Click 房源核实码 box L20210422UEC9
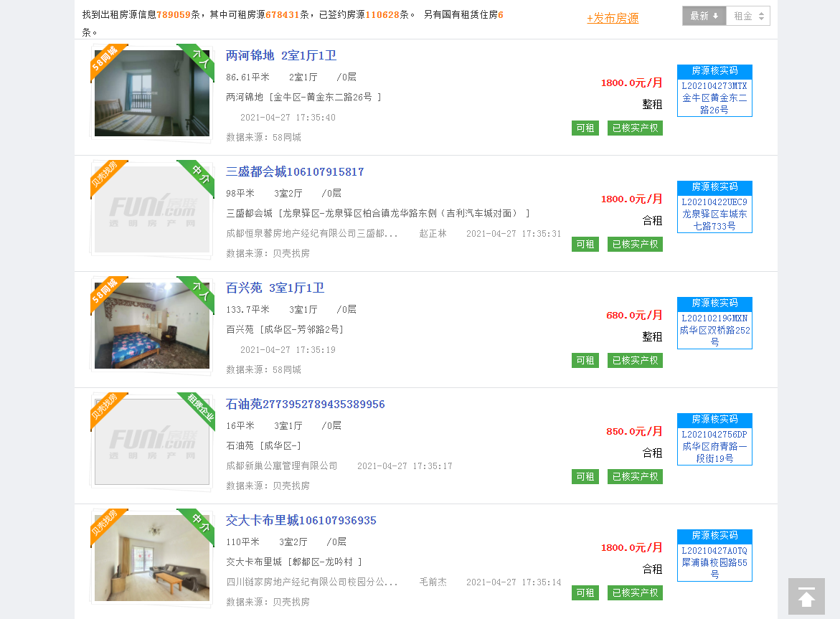This screenshot has height=619, width=840. pos(714,207)
